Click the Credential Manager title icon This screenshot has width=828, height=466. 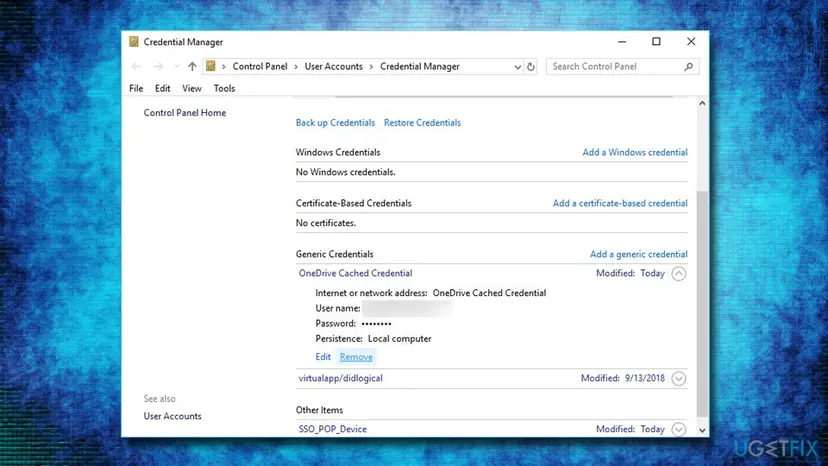134,42
